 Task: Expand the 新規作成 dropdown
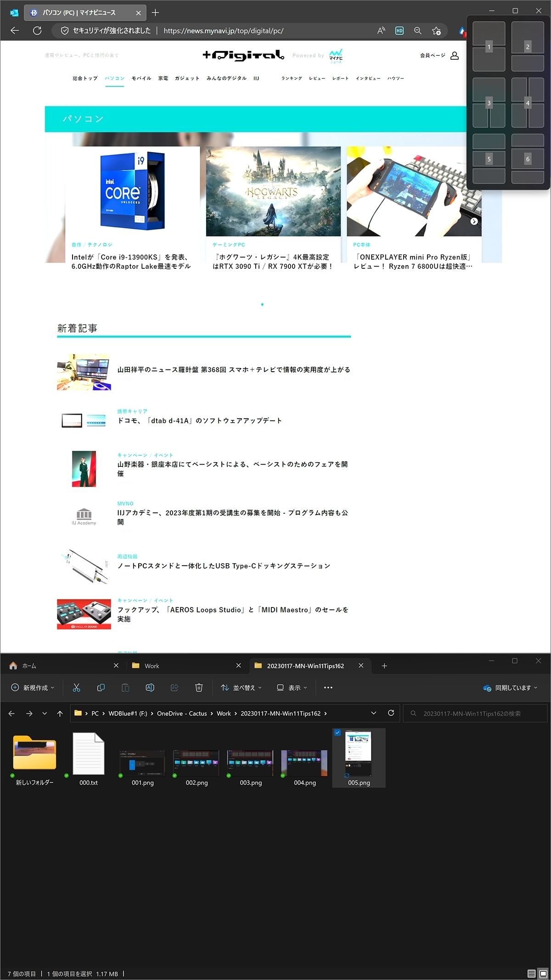click(33, 687)
